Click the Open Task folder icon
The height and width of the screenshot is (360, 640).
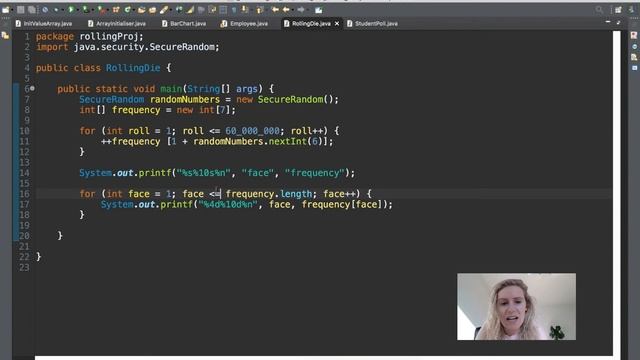152,10
